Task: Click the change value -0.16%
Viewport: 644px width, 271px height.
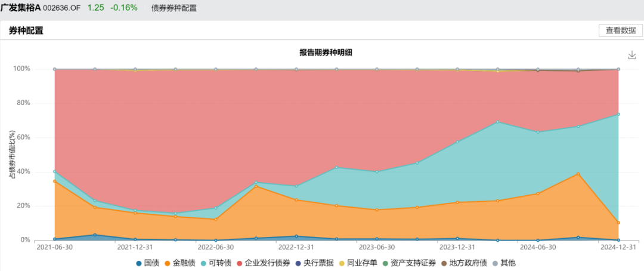Action: point(123,8)
